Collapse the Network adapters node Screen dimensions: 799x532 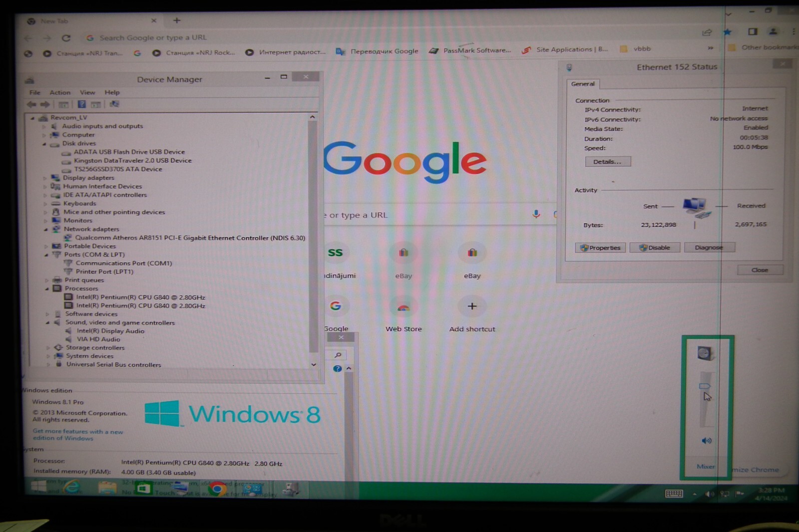pyautogui.click(x=46, y=230)
